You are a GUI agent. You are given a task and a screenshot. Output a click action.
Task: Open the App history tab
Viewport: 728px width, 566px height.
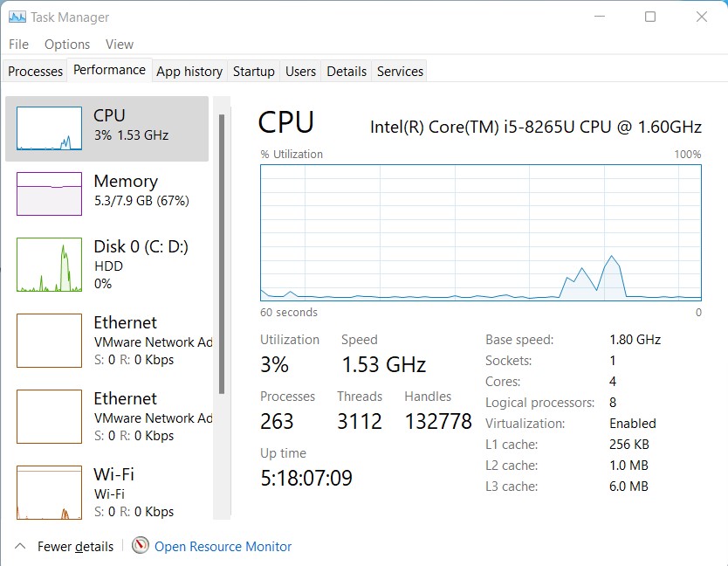pos(189,71)
